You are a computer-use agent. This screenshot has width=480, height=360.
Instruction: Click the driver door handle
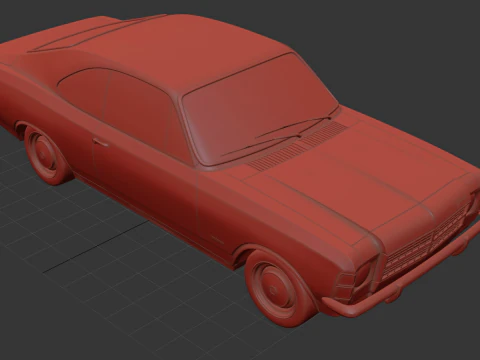[100, 143]
